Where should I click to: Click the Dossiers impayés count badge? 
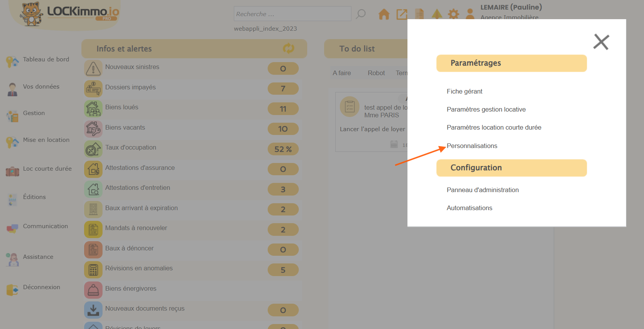(283, 89)
